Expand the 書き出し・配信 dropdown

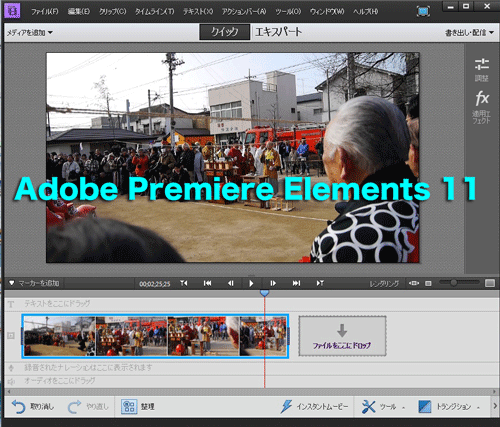tap(469, 33)
